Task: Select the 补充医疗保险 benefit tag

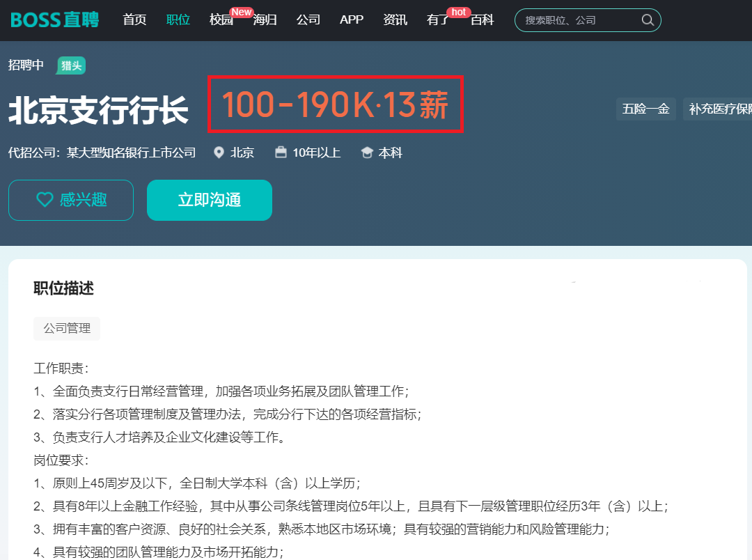Action: pos(719,109)
